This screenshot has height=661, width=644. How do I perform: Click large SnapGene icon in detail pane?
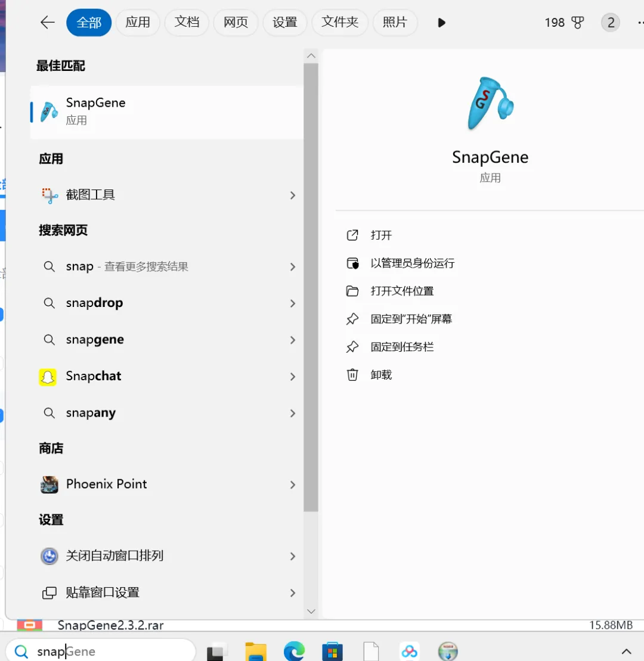pos(491,104)
